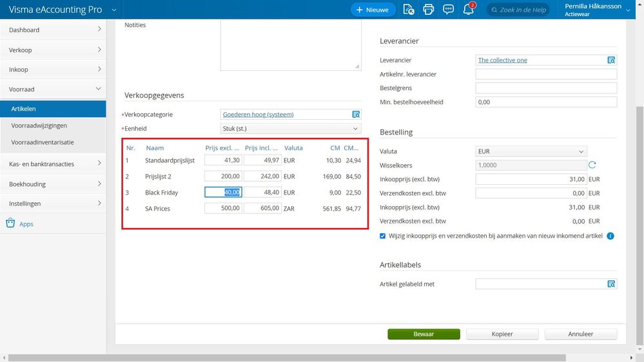
Task: Expand the Visma eAccounting Pro app switcher
Action: [114, 10]
